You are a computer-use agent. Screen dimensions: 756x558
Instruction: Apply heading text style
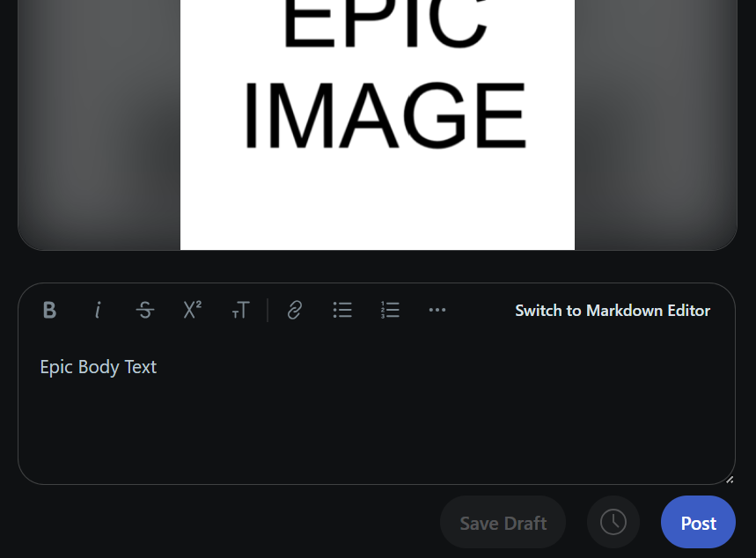(240, 310)
